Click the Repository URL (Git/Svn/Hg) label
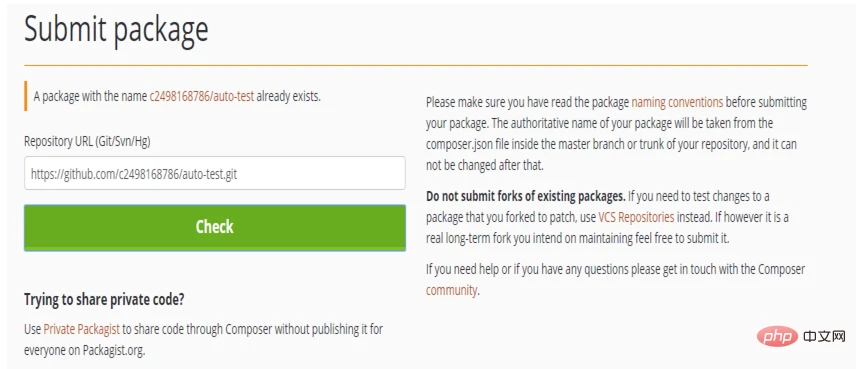The width and height of the screenshot is (856, 369). (x=87, y=141)
